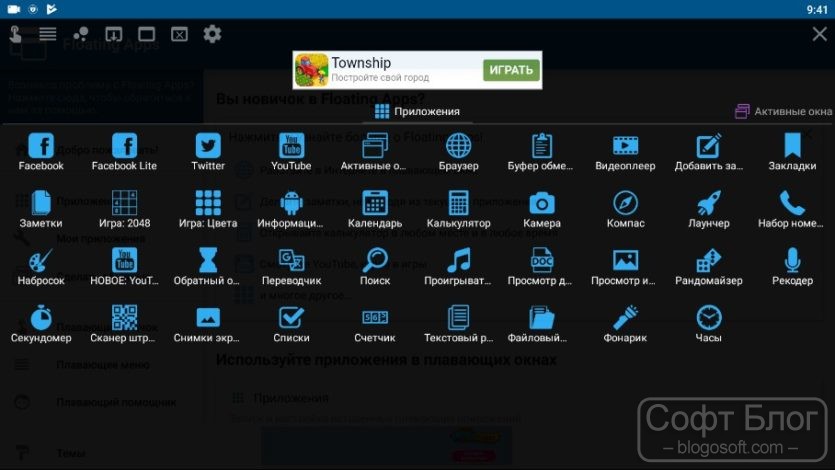
Task: Launch Facebook Lite floating app
Action: tap(124, 152)
